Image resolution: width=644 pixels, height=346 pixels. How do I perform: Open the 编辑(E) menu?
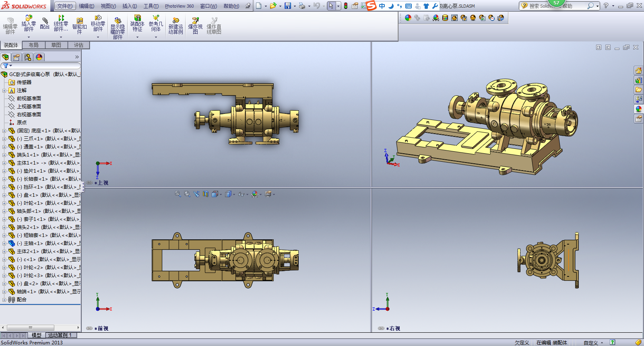coord(87,6)
